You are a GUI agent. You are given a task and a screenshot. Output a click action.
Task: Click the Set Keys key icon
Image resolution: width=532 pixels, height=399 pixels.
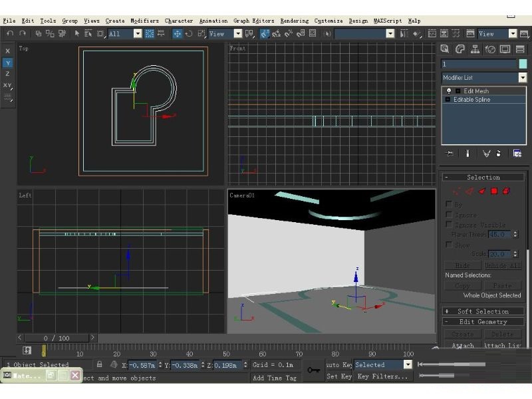(x=313, y=370)
